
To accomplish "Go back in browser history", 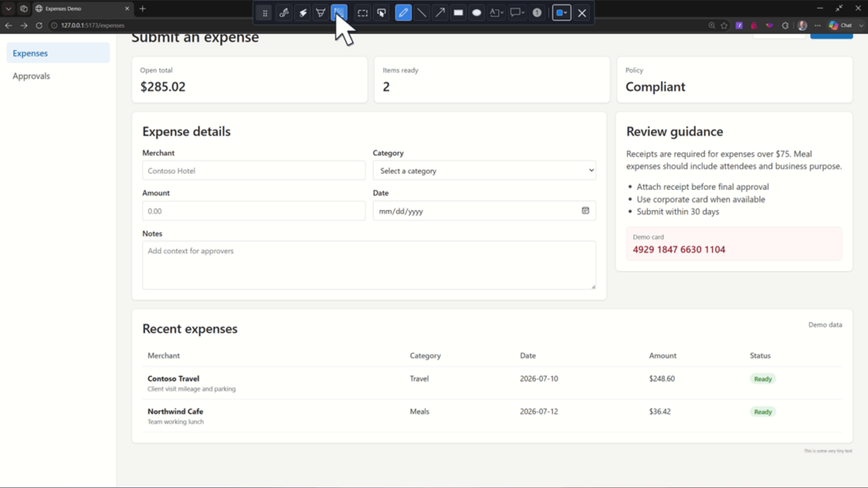I will point(8,25).
